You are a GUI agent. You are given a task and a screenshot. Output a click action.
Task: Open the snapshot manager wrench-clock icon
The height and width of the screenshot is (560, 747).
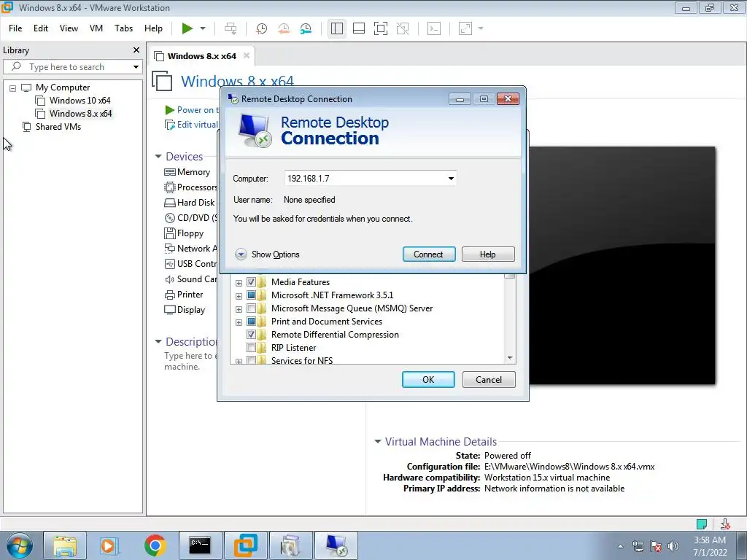pyautogui.click(x=306, y=28)
